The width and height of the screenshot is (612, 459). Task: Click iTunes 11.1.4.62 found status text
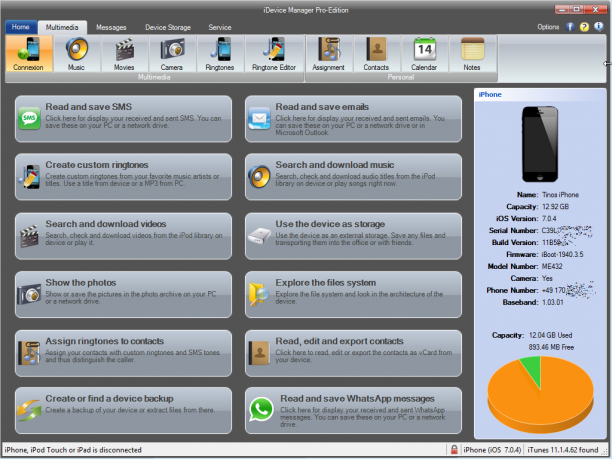tap(562, 450)
